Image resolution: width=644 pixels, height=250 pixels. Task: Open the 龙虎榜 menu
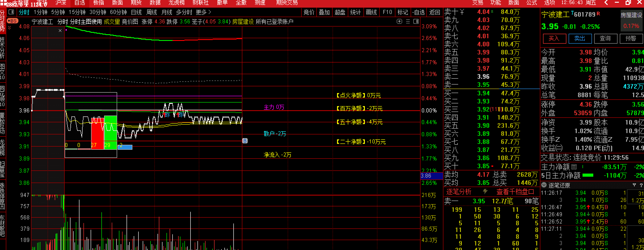click(177, 3)
